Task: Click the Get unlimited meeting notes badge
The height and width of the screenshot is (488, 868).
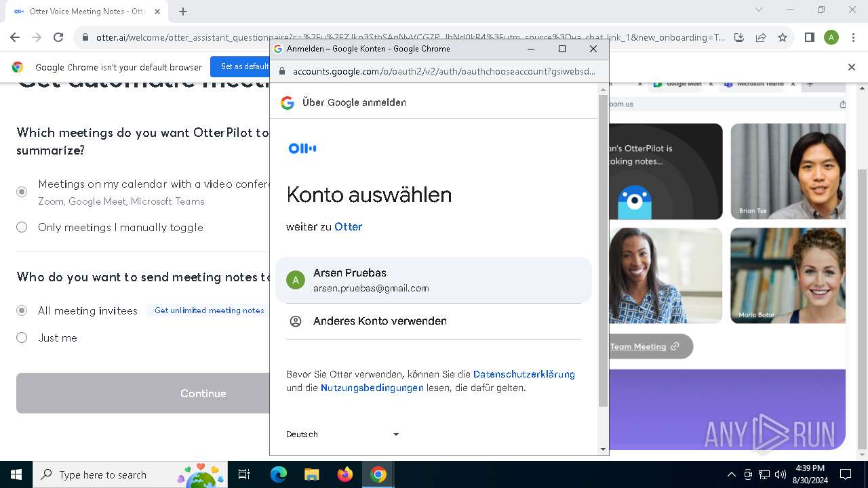Action: (209, 310)
